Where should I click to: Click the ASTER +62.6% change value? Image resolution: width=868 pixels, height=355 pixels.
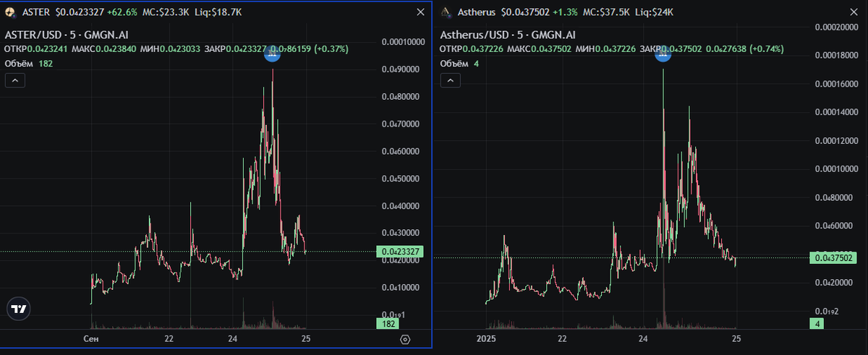coord(123,12)
